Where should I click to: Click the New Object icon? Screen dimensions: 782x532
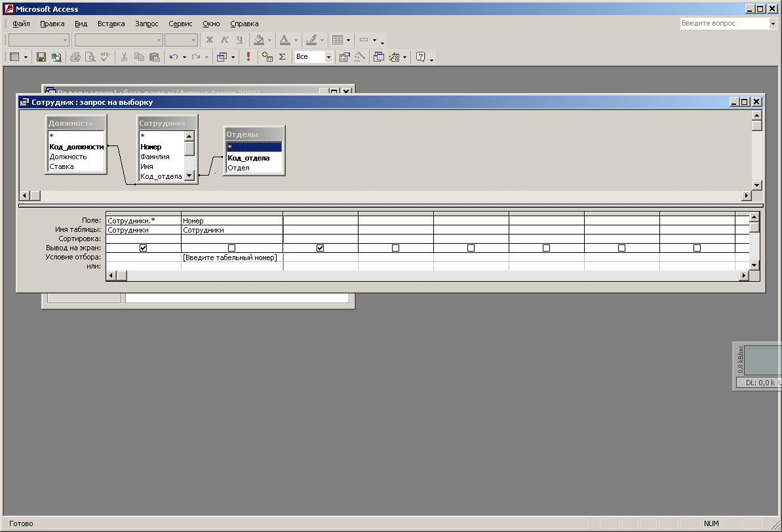(394, 57)
